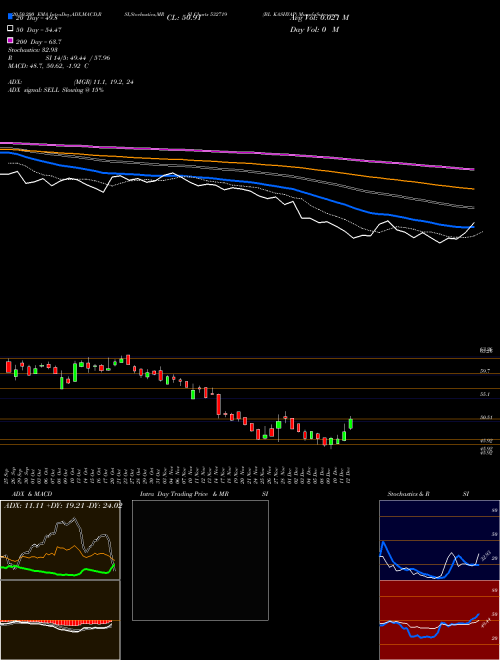Click the 'Intra Day Trading Price & MR' title
Screen dimensions: 500x660
coord(184,494)
